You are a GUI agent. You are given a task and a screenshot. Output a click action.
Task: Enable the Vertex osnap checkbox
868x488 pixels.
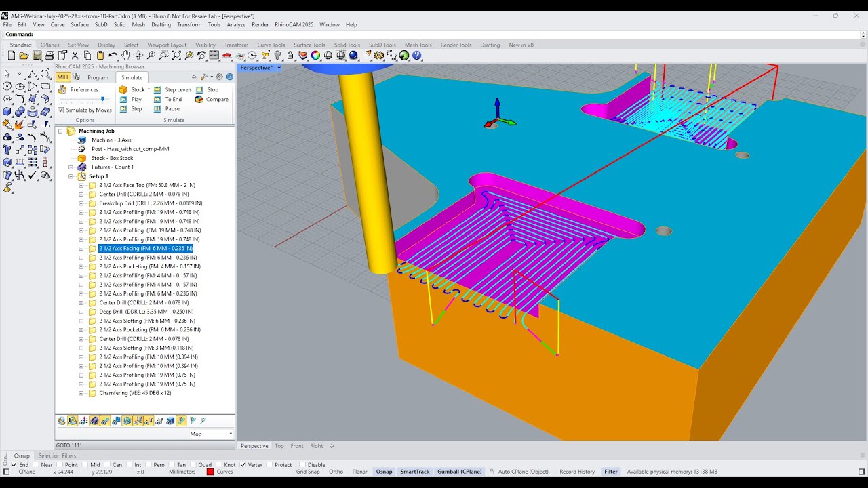[241, 464]
